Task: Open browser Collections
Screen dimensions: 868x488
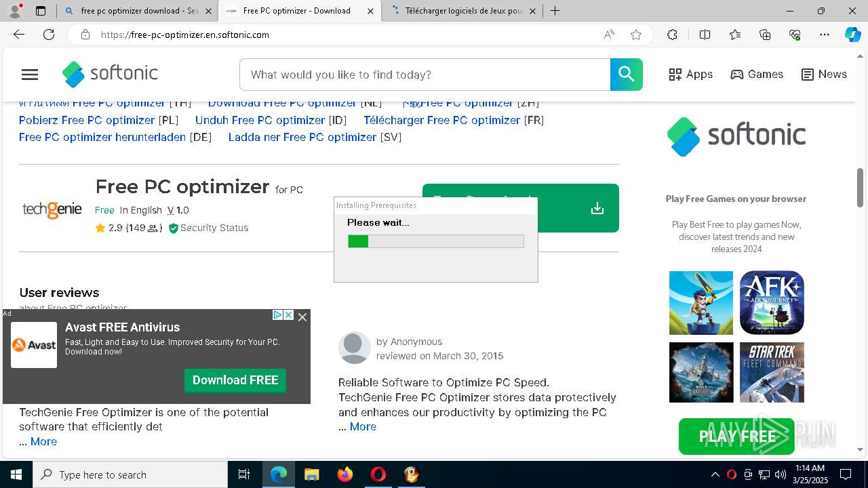Action: (765, 35)
